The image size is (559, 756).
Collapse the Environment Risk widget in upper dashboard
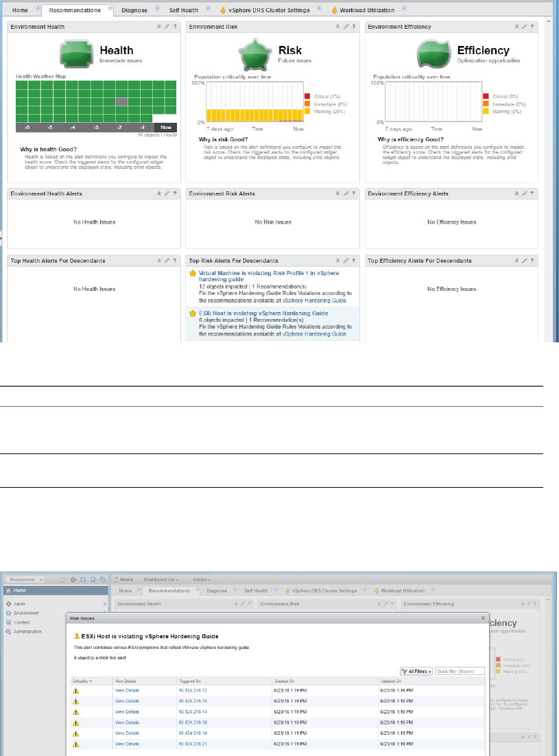pyautogui.click(x=338, y=27)
